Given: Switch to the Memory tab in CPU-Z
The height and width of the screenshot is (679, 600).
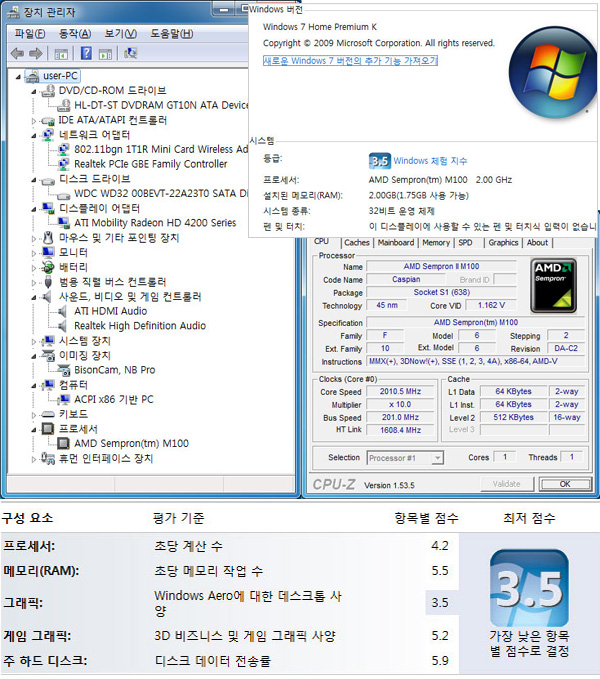Looking at the screenshot, I should [436, 243].
